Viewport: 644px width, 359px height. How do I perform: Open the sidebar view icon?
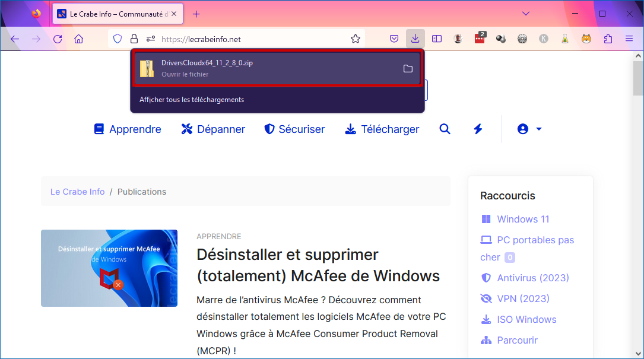pos(437,39)
